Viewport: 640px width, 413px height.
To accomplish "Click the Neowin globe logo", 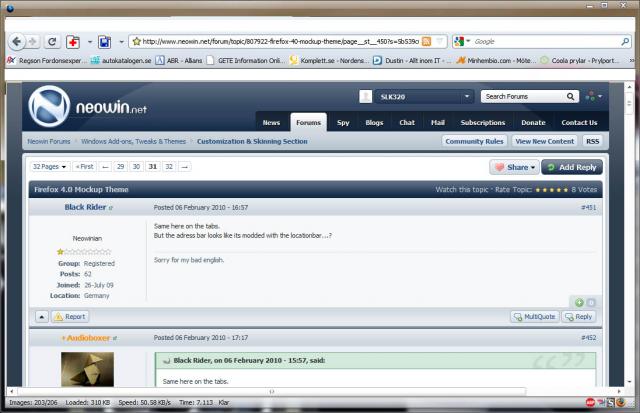I will (x=49, y=106).
